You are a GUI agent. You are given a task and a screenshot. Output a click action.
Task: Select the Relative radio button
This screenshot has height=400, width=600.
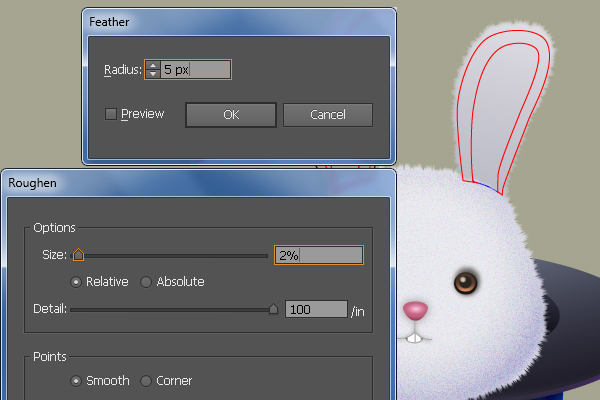(76, 282)
